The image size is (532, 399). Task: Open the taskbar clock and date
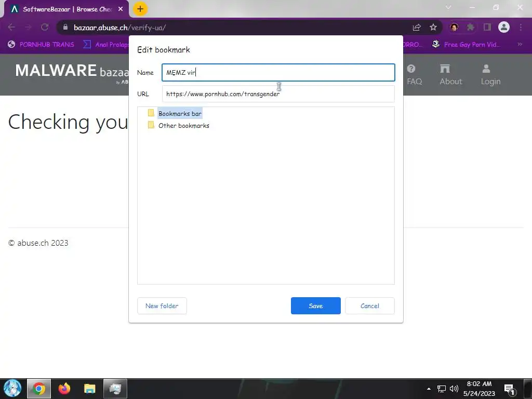point(479,389)
